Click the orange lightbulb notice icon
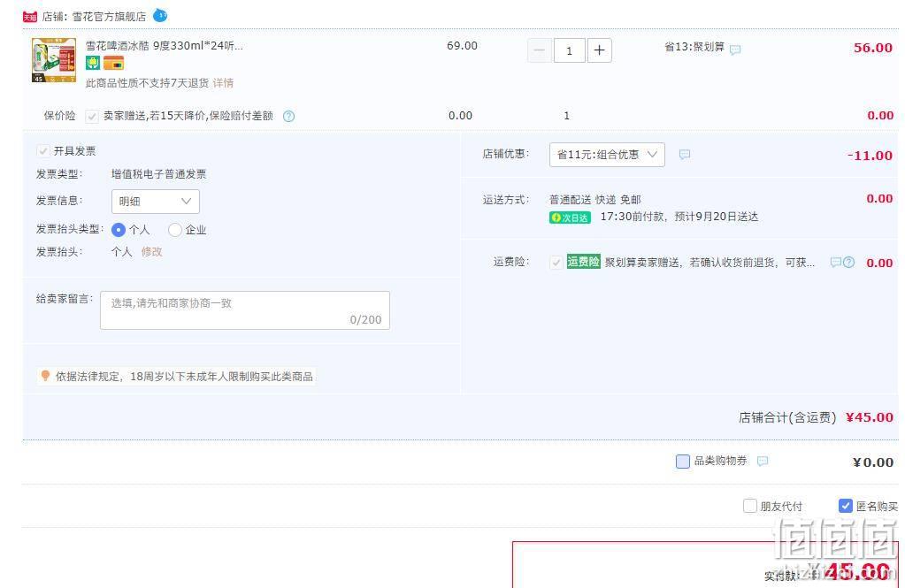905x588 pixels. click(x=45, y=376)
